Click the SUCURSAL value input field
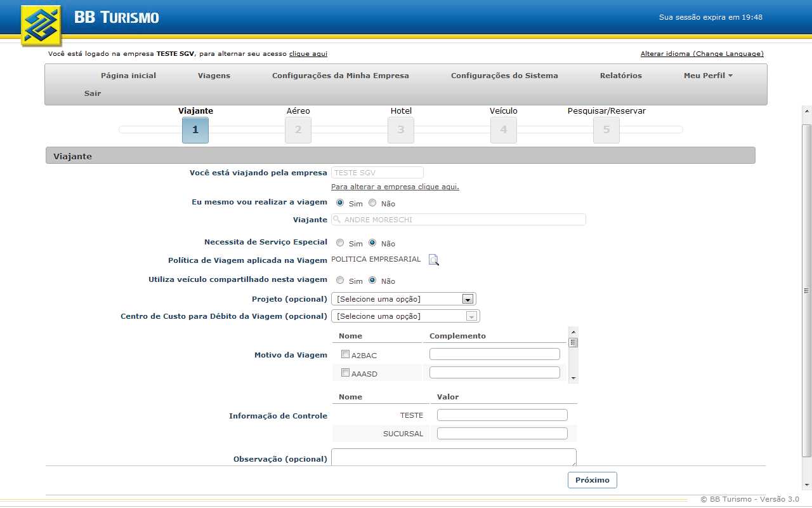The height and width of the screenshot is (508, 812). [502, 434]
